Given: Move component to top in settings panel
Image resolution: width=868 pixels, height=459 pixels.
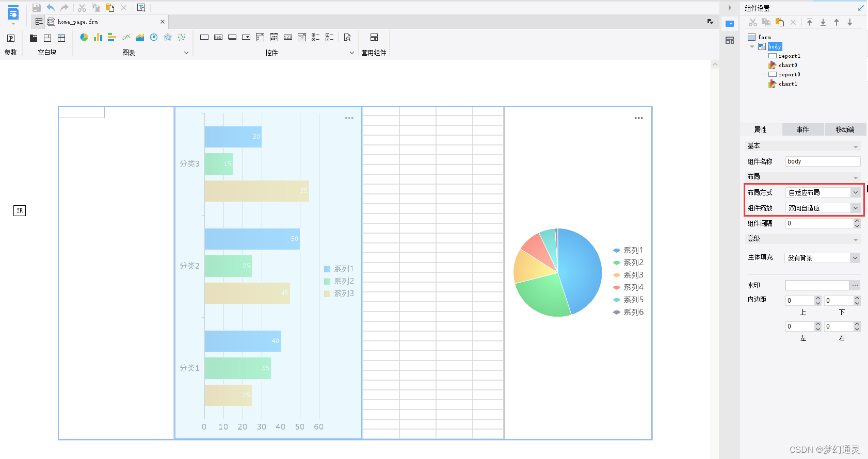Looking at the screenshot, I should [x=810, y=22].
